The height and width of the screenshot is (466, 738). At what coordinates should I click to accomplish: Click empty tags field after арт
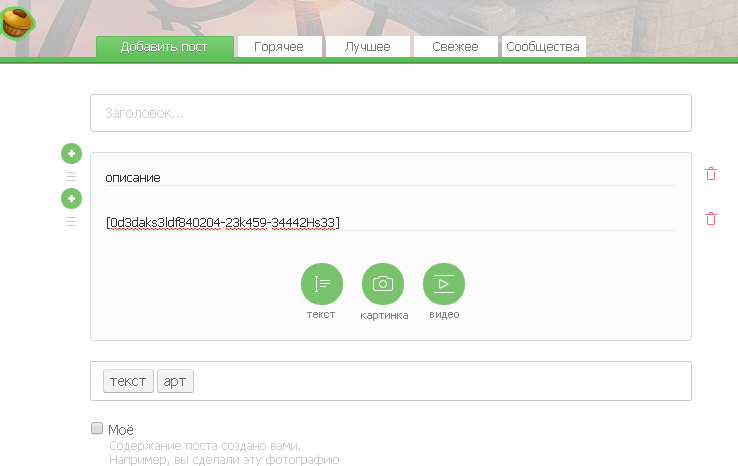click(x=440, y=381)
